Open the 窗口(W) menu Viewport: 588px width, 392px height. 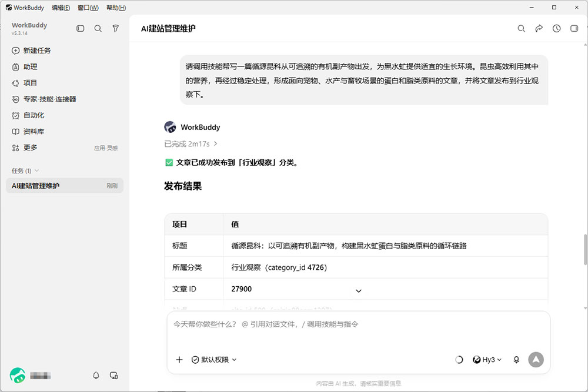tap(88, 8)
